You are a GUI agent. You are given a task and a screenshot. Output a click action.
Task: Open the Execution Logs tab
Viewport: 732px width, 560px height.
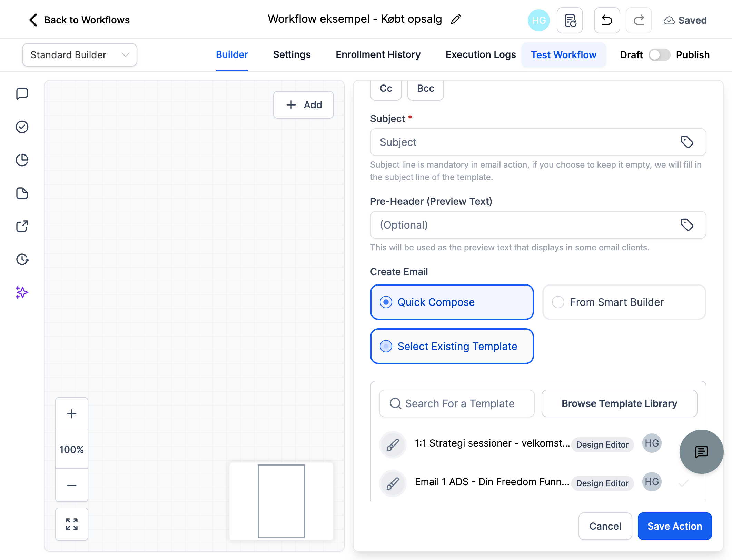pos(481,55)
